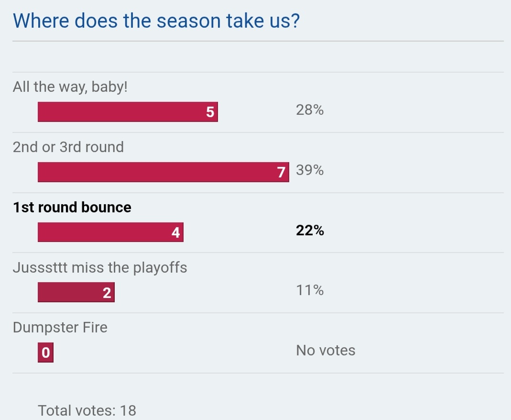
Task: Click the "1st round bounce" bar with 4 votes
Action: [110, 232]
